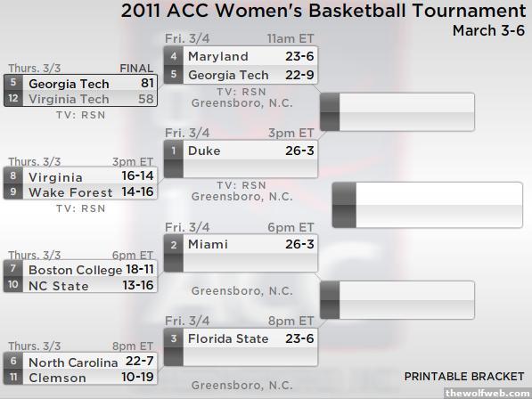Click the empty top semifinal bracket box
Image resolution: width=532 pixels, height=399 pixels.
click(397, 112)
